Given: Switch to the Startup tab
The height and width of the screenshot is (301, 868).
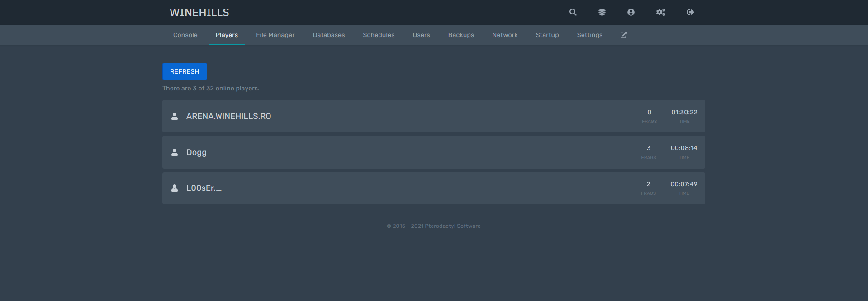Looking at the screenshot, I should click(x=547, y=35).
